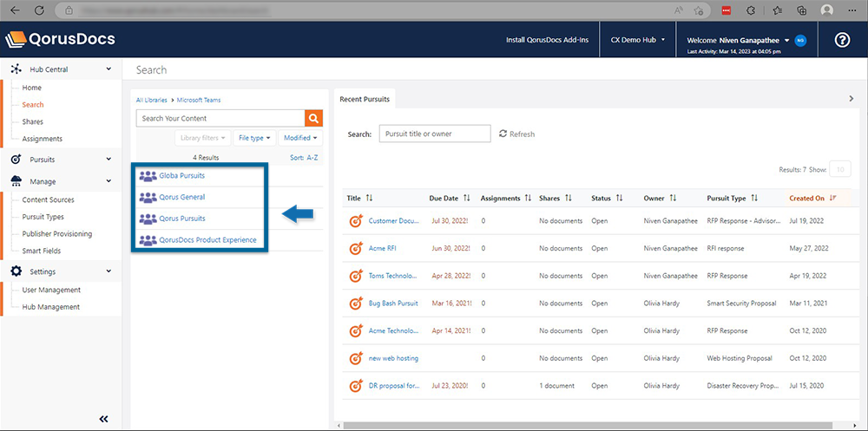Click pursuit icon for Bug Bash Pursuit row
Screen dimensions: 868x431
[356, 304]
